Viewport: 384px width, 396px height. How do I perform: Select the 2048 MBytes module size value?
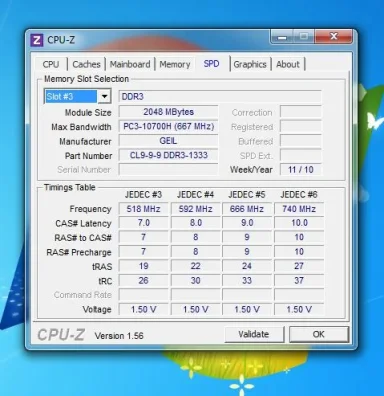(x=168, y=112)
